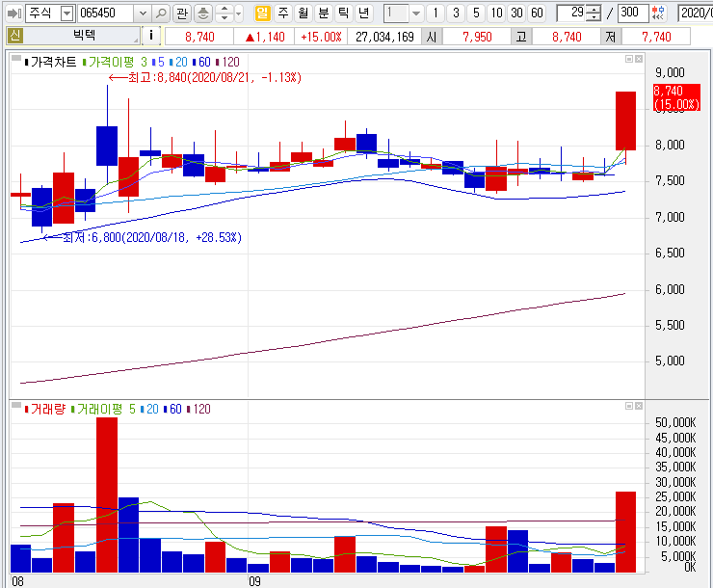Click the stock name 빅텍

pyautogui.click(x=85, y=36)
